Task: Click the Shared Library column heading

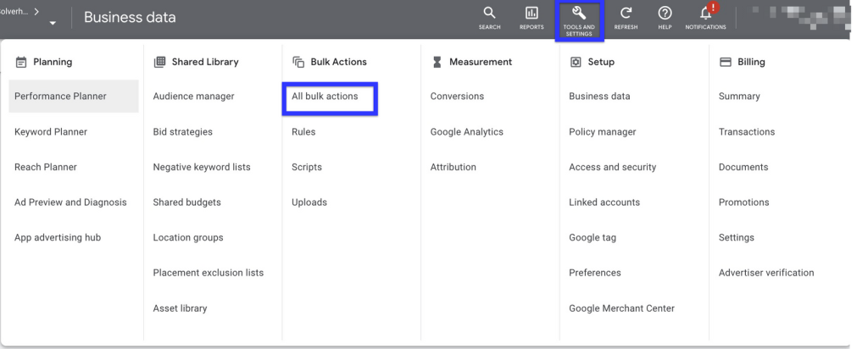Action: click(205, 62)
